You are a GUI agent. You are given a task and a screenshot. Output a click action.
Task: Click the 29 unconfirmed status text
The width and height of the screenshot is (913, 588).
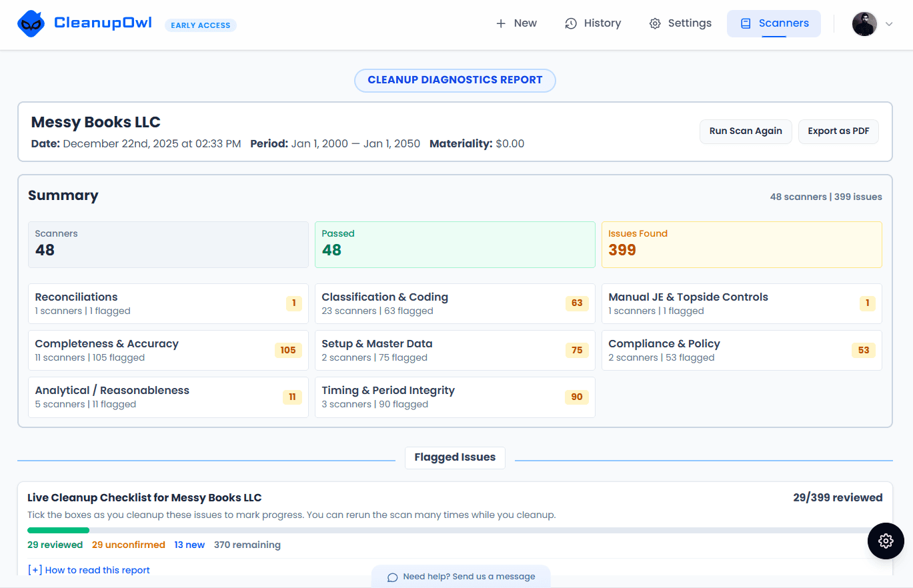128,545
